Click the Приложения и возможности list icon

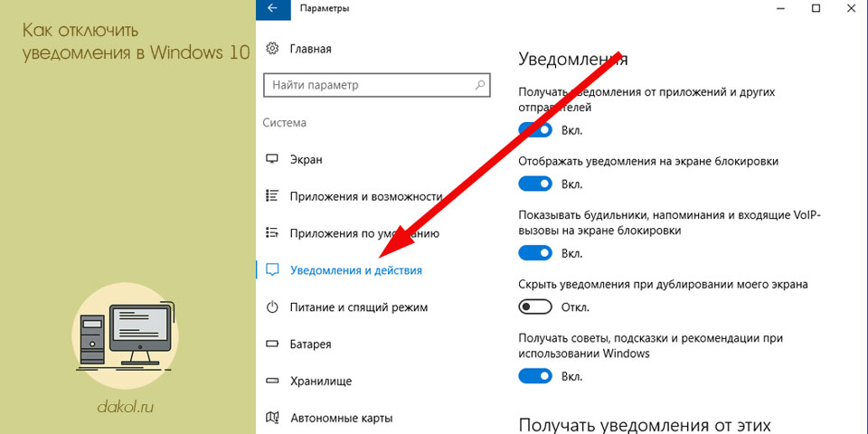pos(272,196)
